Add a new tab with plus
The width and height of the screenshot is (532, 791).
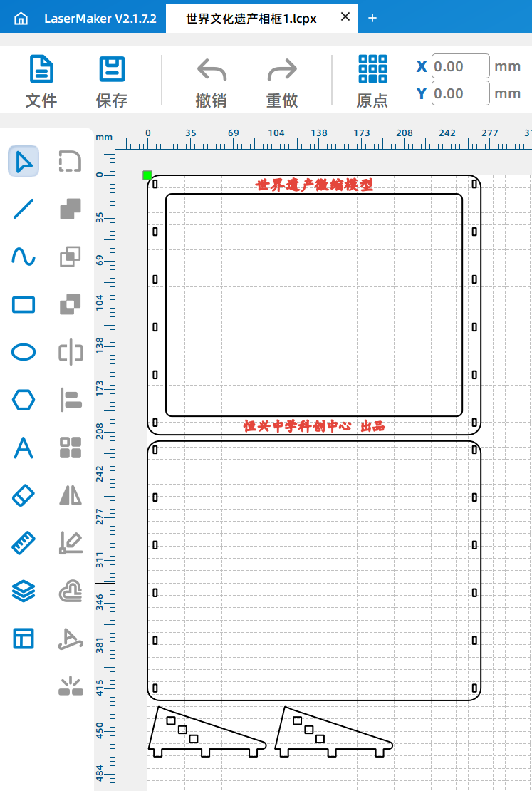pos(372,18)
